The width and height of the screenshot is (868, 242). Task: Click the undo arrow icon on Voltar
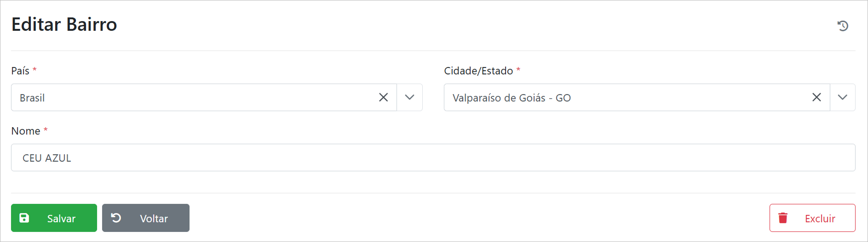tap(116, 218)
